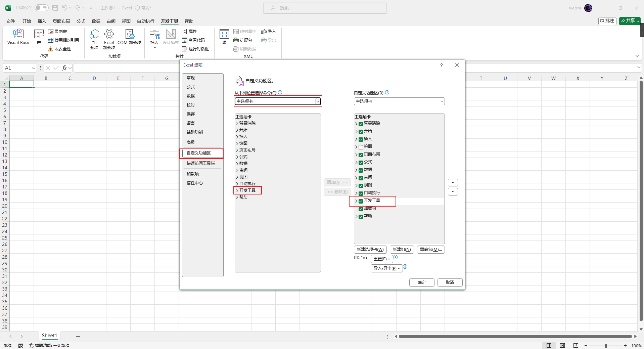The image size is (644, 349).
Task: Click Expansion Packs (扩展包)
Action: click(x=243, y=40)
